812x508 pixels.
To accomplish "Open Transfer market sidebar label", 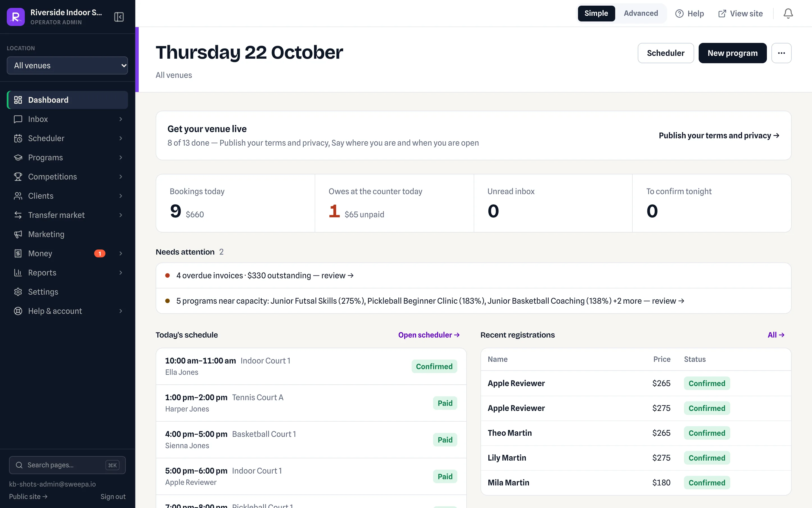I will click(56, 215).
